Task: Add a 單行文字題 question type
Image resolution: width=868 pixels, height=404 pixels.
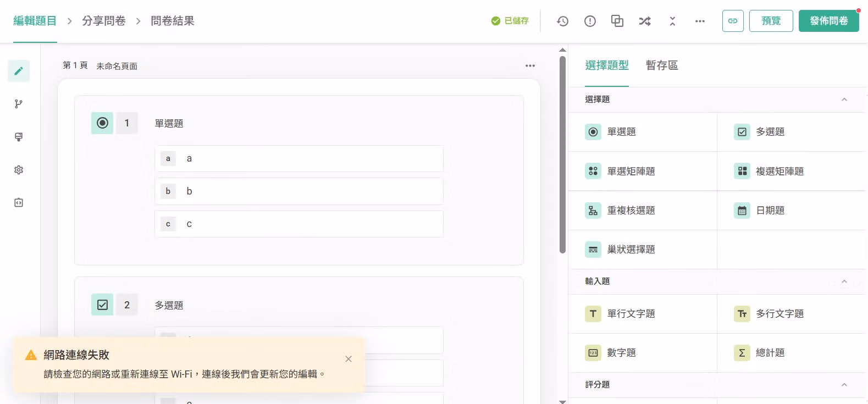Action: click(x=643, y=314)
